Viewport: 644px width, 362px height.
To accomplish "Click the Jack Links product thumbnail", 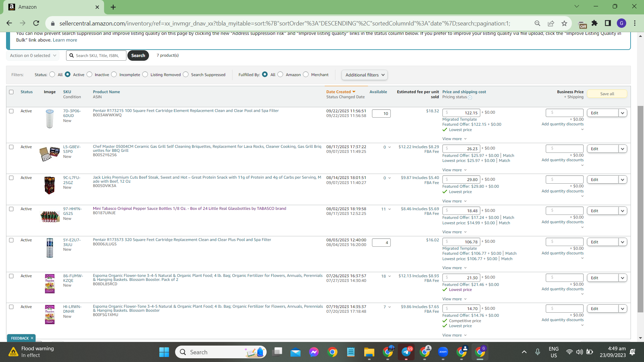I will [50, 185].
